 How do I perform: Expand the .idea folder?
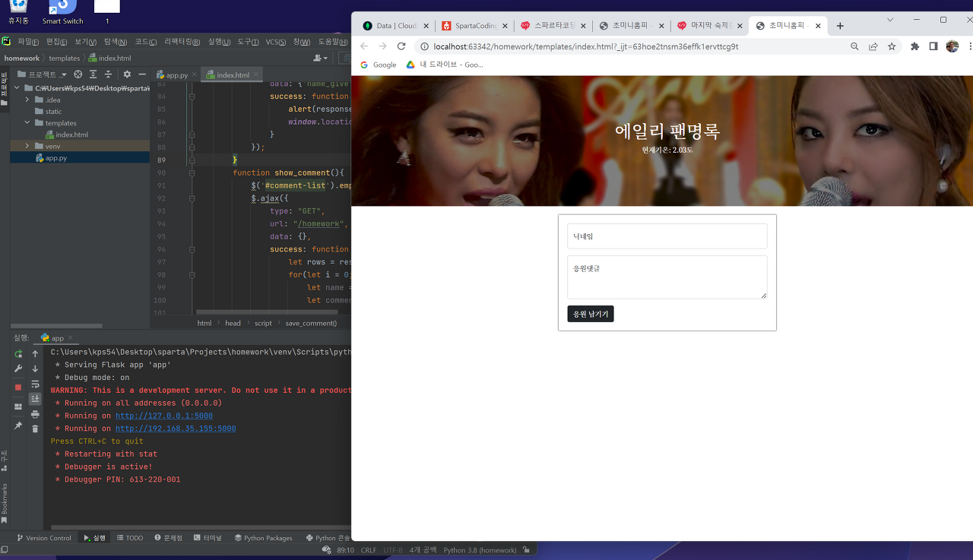tap(28, 100)
